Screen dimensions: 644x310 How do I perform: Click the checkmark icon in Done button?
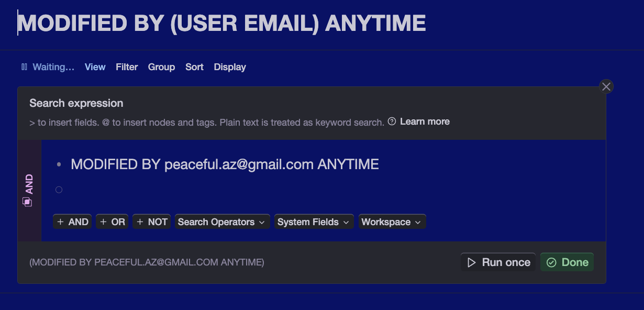point(551,262)
